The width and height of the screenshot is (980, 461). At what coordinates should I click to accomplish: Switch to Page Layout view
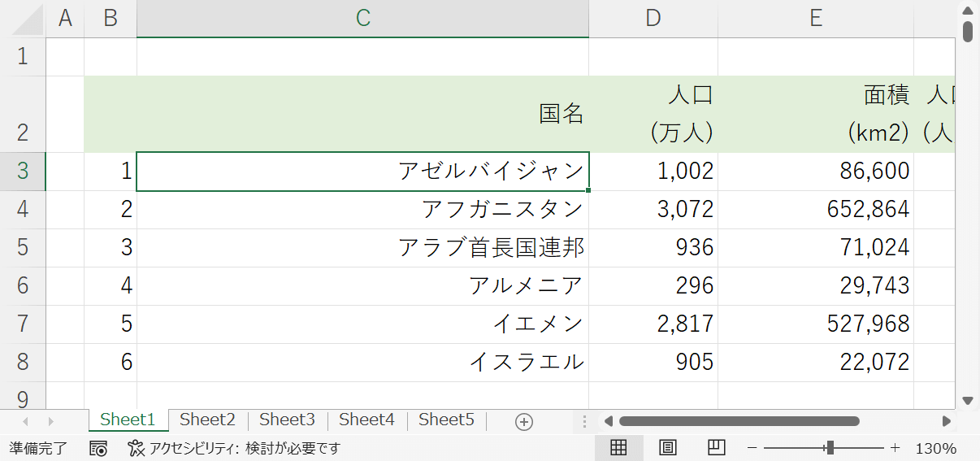click(667, 448)
